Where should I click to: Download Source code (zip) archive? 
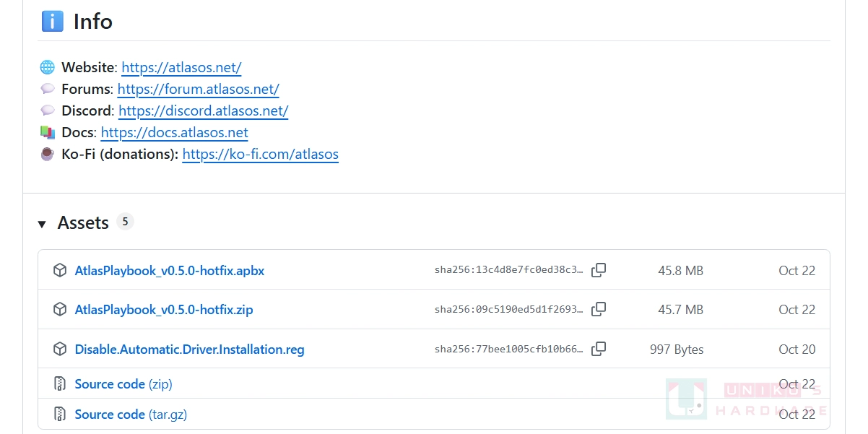point(123,384)
